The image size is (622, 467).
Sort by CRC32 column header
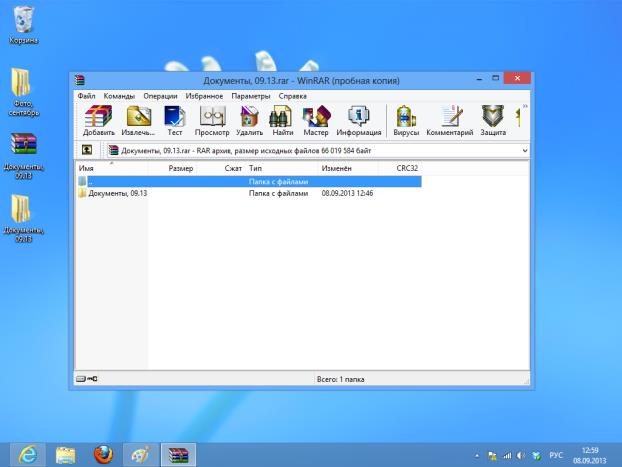399,168
